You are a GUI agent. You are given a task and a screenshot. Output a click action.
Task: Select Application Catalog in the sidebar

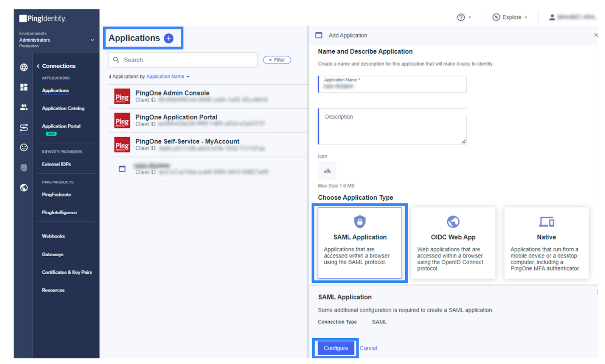[63, 108]
